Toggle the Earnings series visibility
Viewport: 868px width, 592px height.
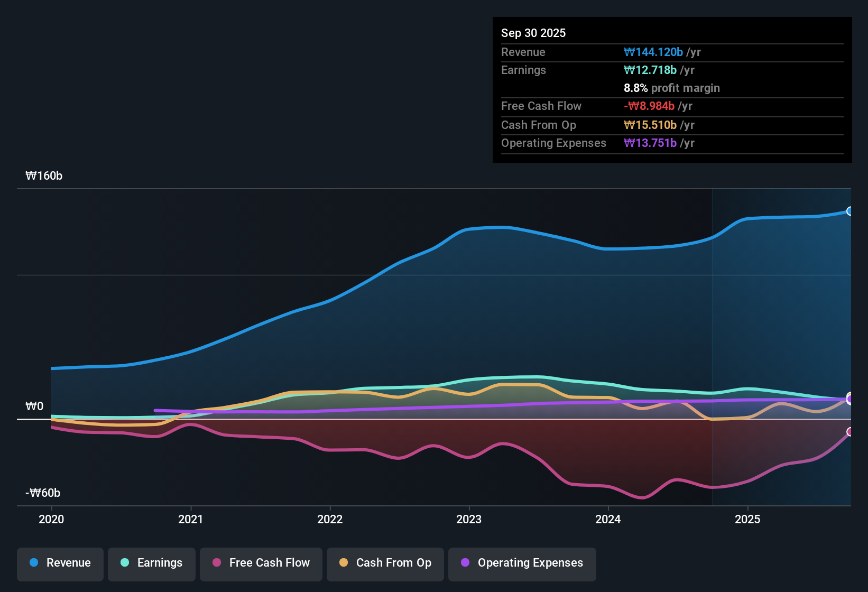151,563
